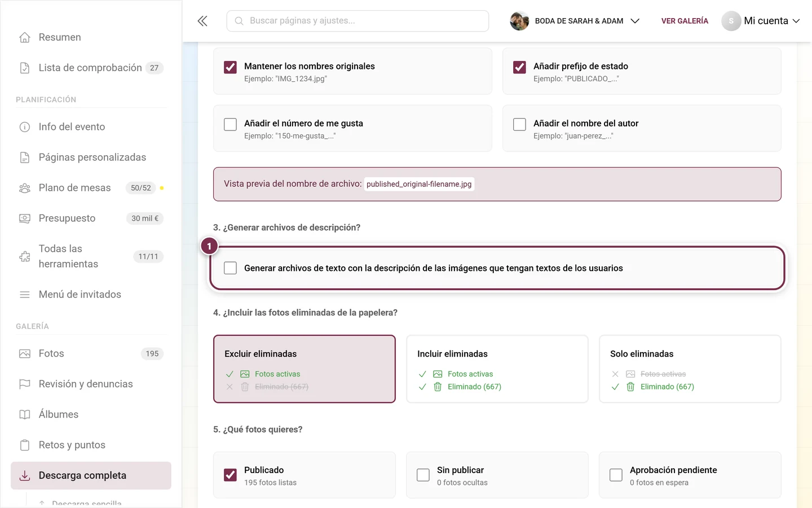Image resolution: width=812 pixels, height=508 pixels.
Task: Select Descarga completa in sidebar
Action: [x=91, y=476]
